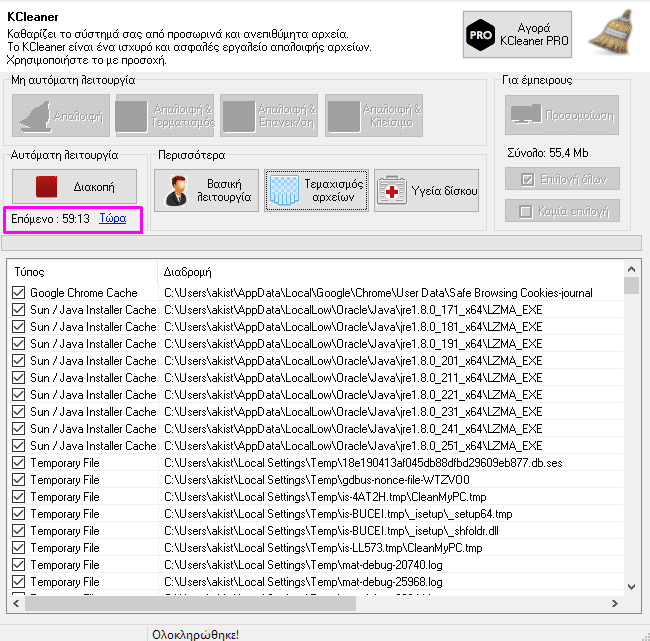Click the broom logo icon
This screenshot has height=641, width=650.
coord(612,33)
